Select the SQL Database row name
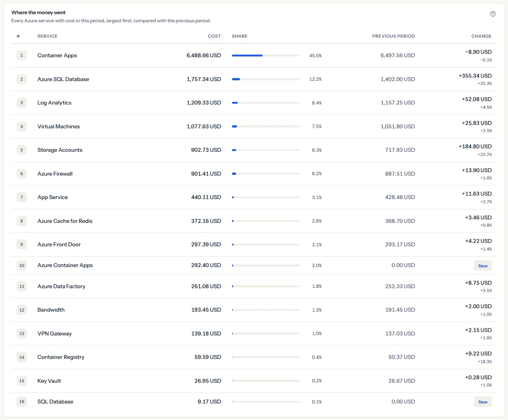The width and height of the screenshot is (508, 420). click(x=55, y=402)
